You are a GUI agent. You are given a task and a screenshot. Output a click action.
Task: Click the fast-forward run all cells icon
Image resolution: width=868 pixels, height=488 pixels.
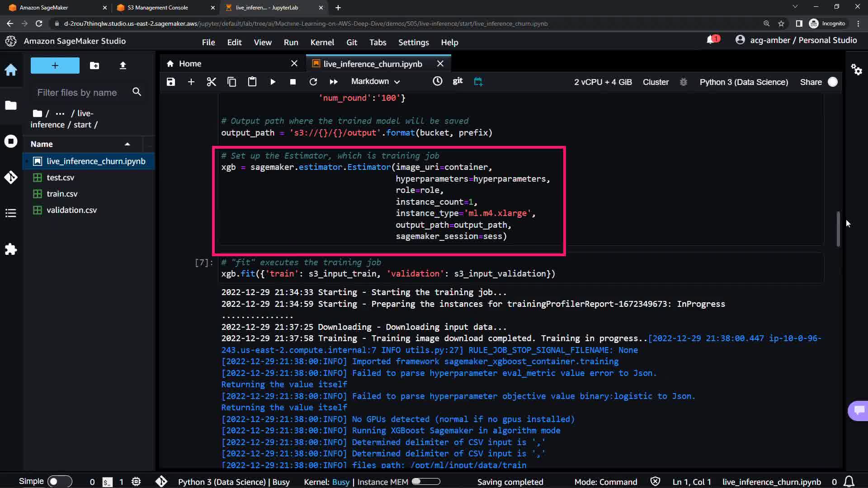pyautogui.click(x=334, y=82)
